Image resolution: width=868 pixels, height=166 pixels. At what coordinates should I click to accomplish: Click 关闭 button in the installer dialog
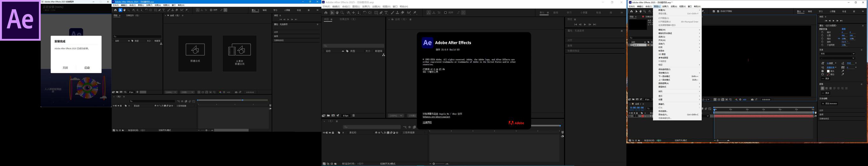(x=65, y=68)
